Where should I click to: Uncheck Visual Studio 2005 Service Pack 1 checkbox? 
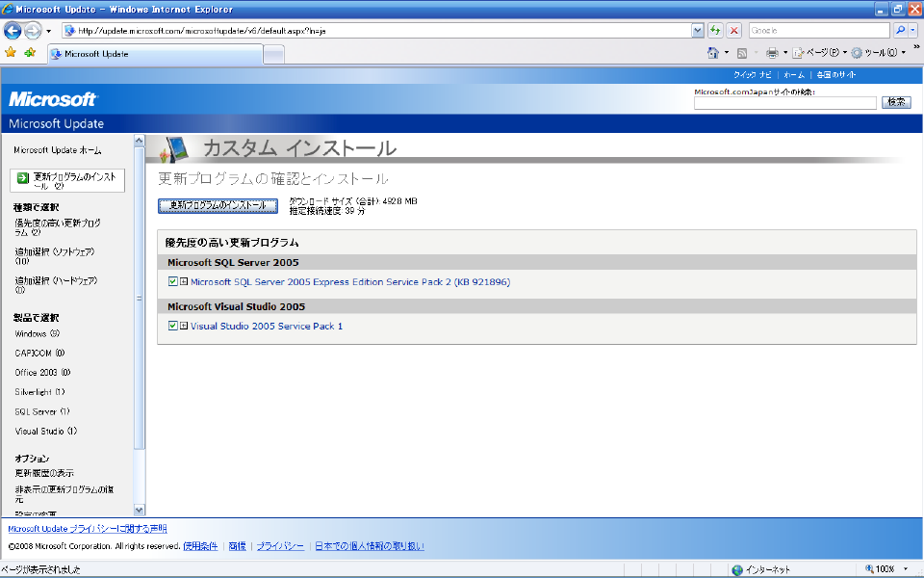(x=172, y=326)
